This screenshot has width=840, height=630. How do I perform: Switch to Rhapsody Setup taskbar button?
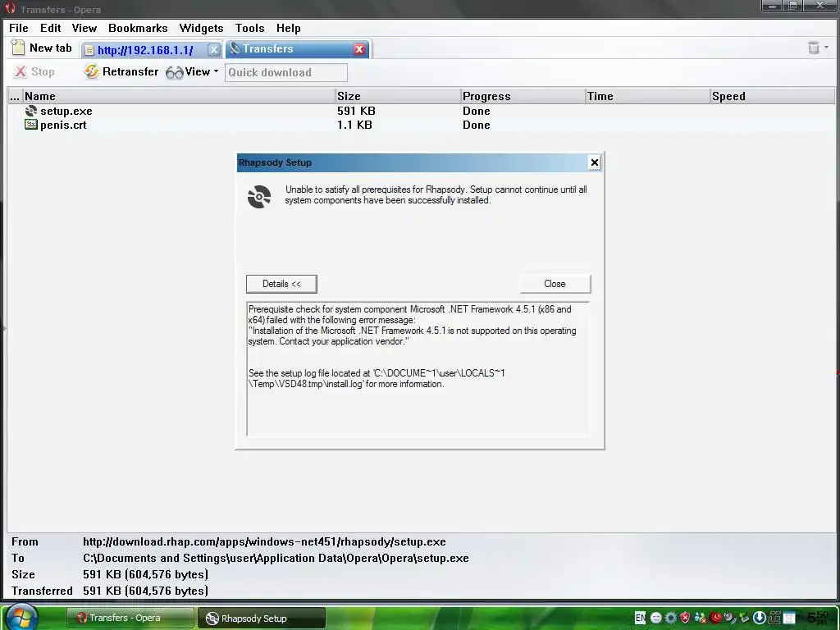[262, 618]
